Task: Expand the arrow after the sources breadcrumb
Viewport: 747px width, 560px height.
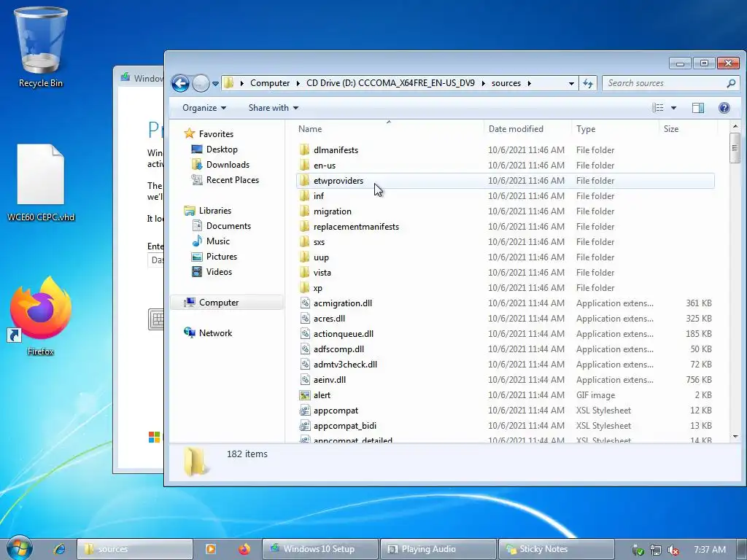Action: (530, 83)
